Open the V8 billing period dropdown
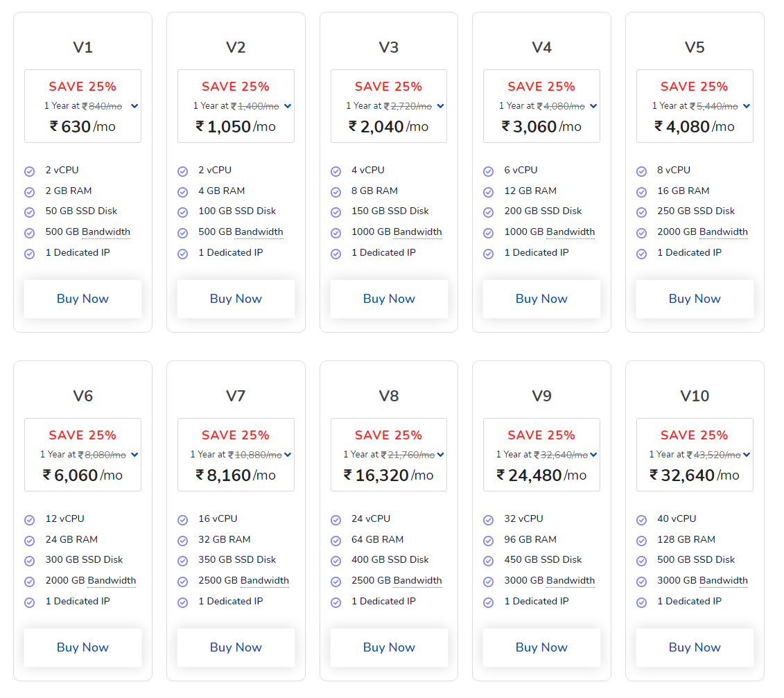The height and width of the screenshot is (698, 784). [440, 455]
